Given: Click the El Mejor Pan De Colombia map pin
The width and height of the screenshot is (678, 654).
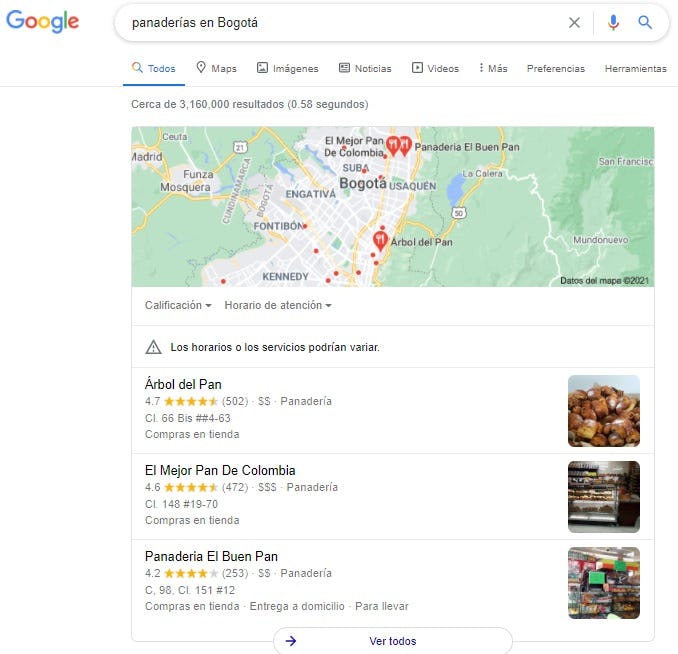Looking at the screenshot, I should point(393,146).
